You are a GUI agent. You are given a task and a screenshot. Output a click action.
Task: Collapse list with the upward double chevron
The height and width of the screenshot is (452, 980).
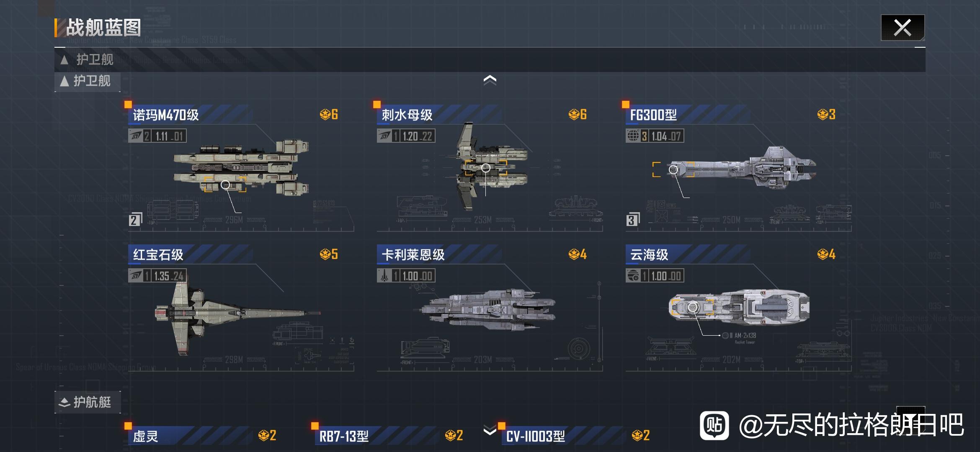[x=490, y=80]
